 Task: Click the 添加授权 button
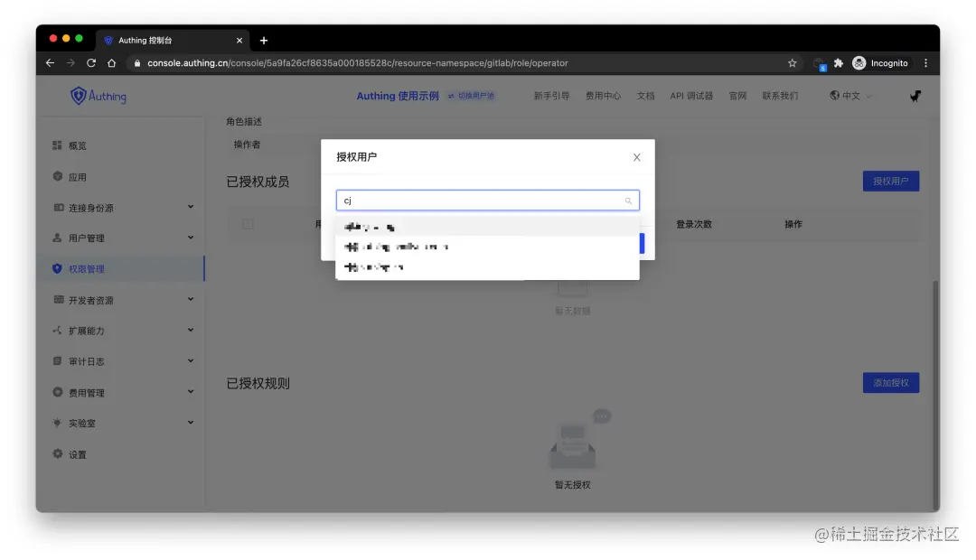[891, 383]
